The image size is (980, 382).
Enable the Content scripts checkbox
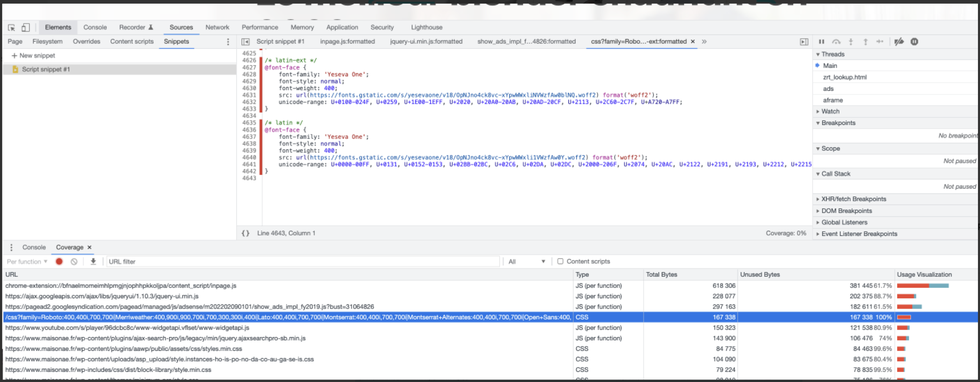point(560,261)
